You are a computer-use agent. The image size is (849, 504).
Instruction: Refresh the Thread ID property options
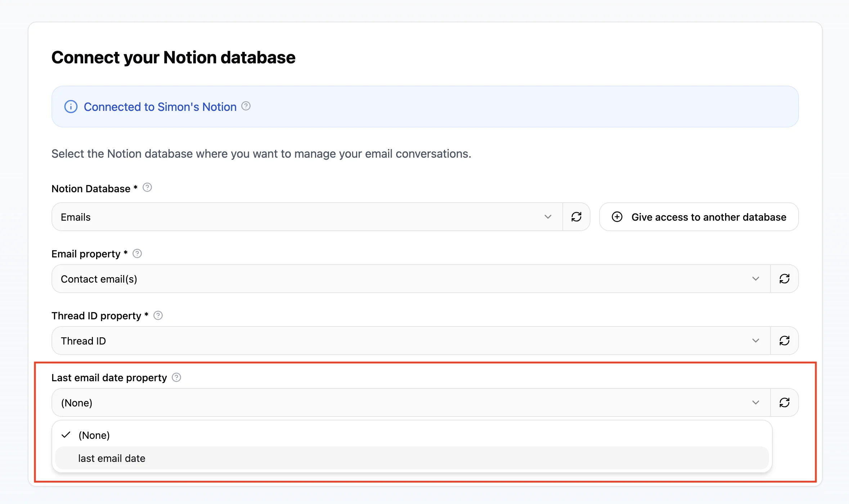[x=785, y=341]
